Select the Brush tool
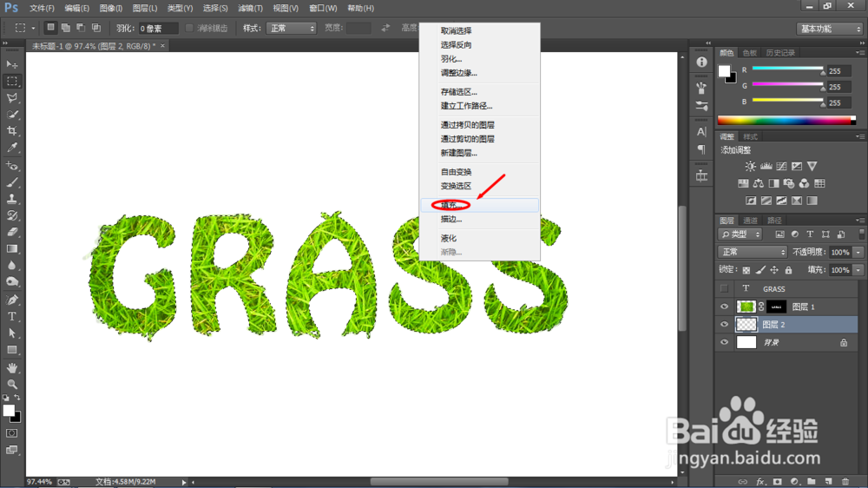This screenshot has width=868, height=488. tap(11, 182)
